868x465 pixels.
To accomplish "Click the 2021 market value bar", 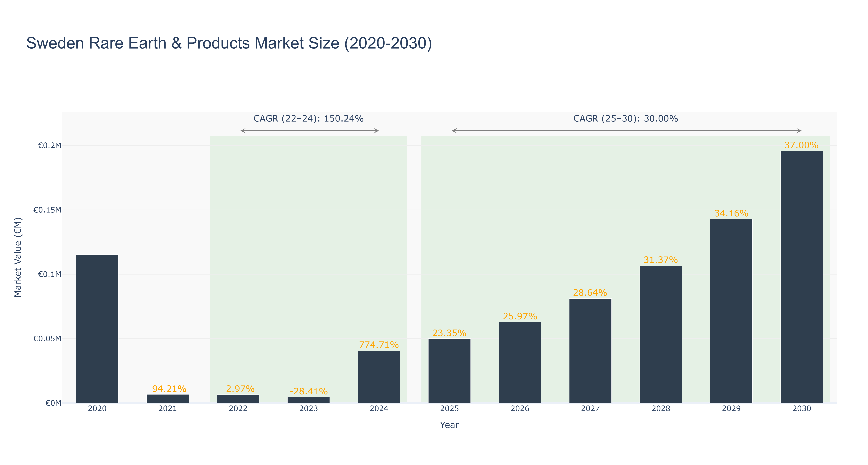I will (x=167, y=399).
